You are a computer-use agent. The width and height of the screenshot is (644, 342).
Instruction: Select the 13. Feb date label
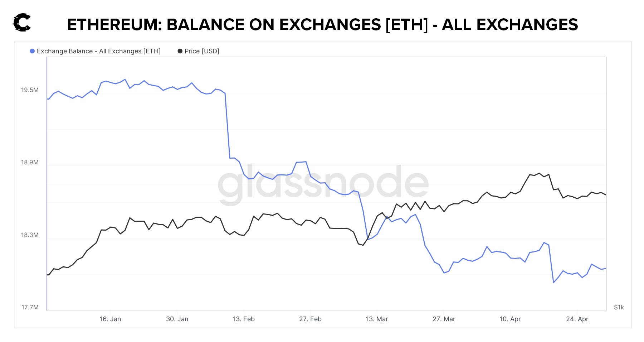[244, 319]
